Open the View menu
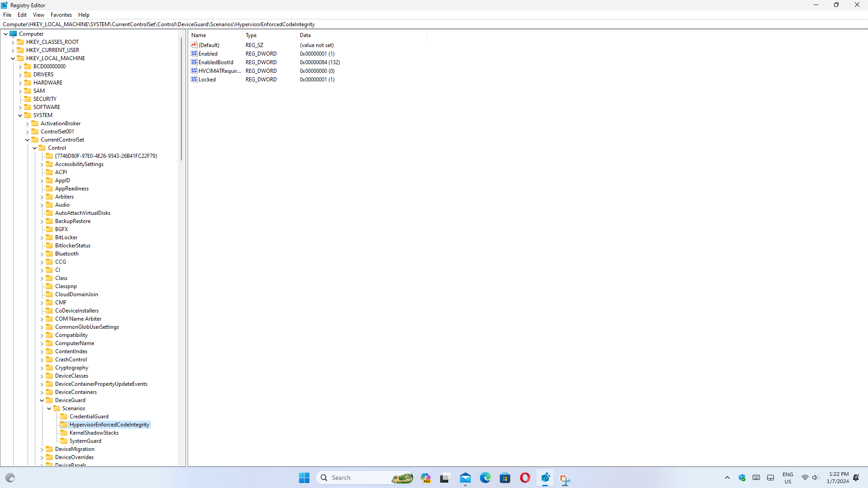 tap(38, 15)
